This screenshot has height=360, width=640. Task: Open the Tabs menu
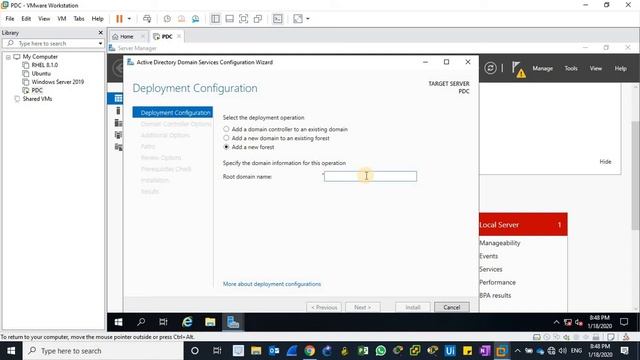click(x=79, y=19)
